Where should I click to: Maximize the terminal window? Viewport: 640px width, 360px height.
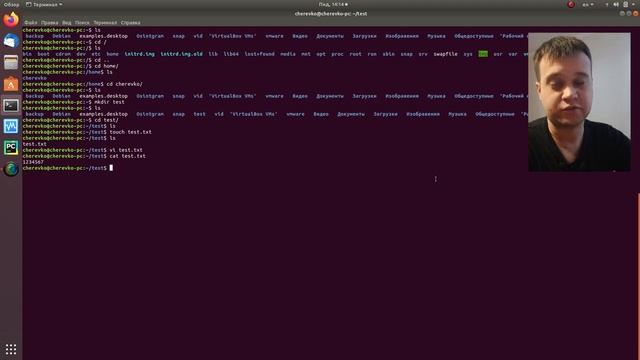point(629,13)
